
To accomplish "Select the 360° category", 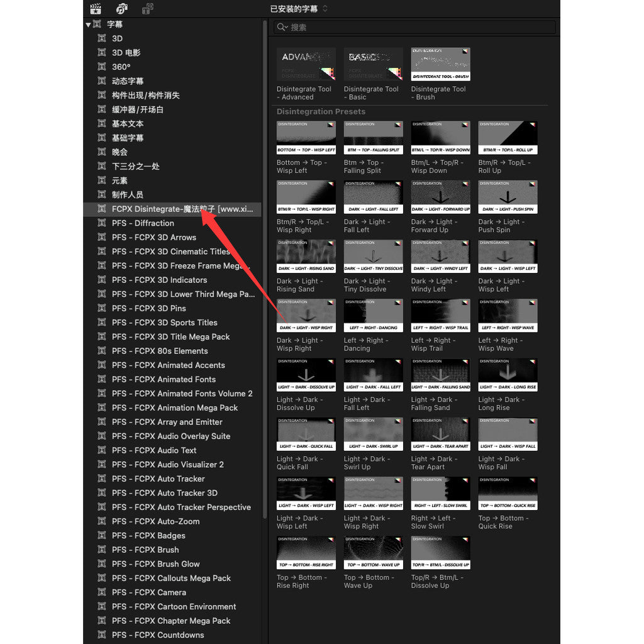I will [x=172, y=67].
